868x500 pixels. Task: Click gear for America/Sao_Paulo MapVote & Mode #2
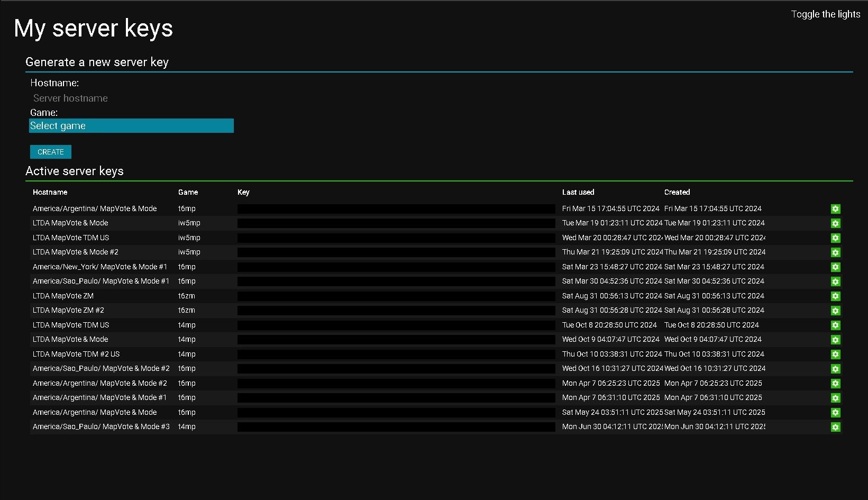pyautogui.click(x=835, y=369)
